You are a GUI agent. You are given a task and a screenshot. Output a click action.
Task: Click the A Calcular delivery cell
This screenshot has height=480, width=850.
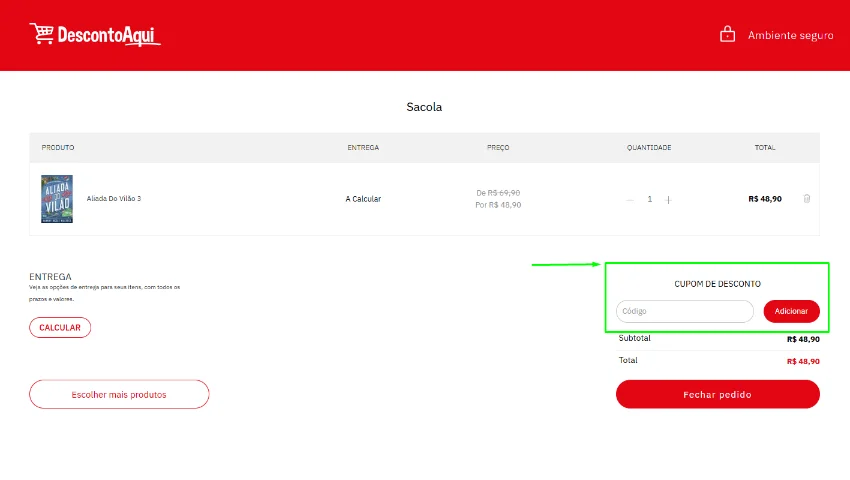(363, 199)
